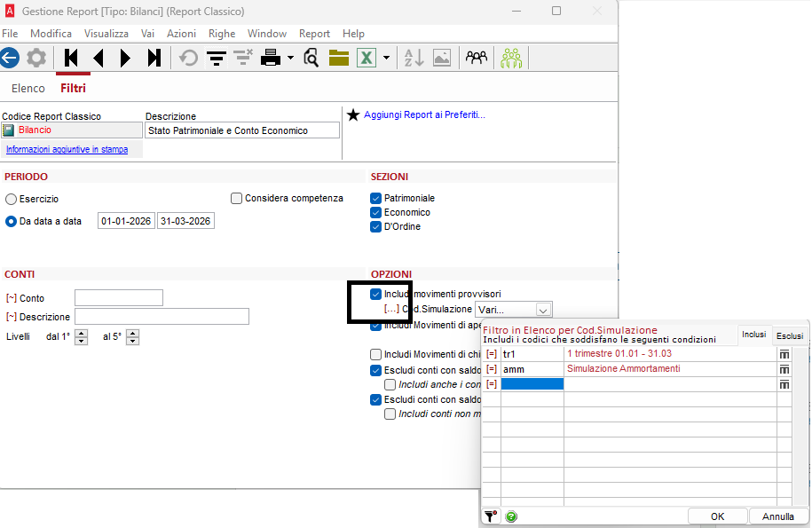Click the black people group icon

tap(477, 57)
